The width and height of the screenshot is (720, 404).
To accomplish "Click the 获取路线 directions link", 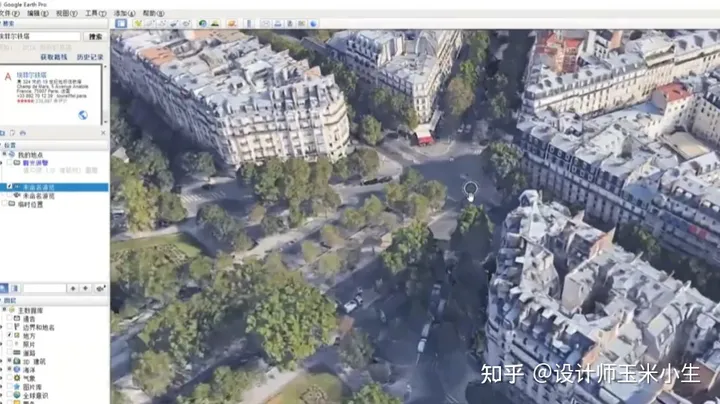I will coord(54,57).
